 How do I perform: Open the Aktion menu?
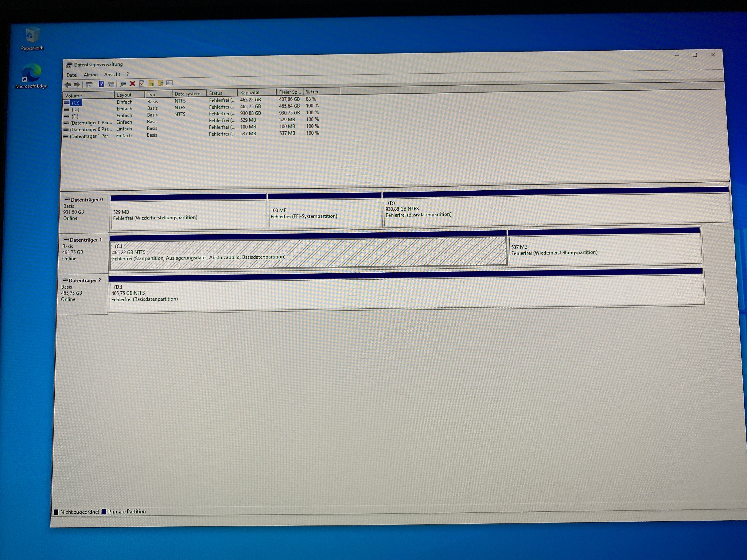[x=90, y=75]
